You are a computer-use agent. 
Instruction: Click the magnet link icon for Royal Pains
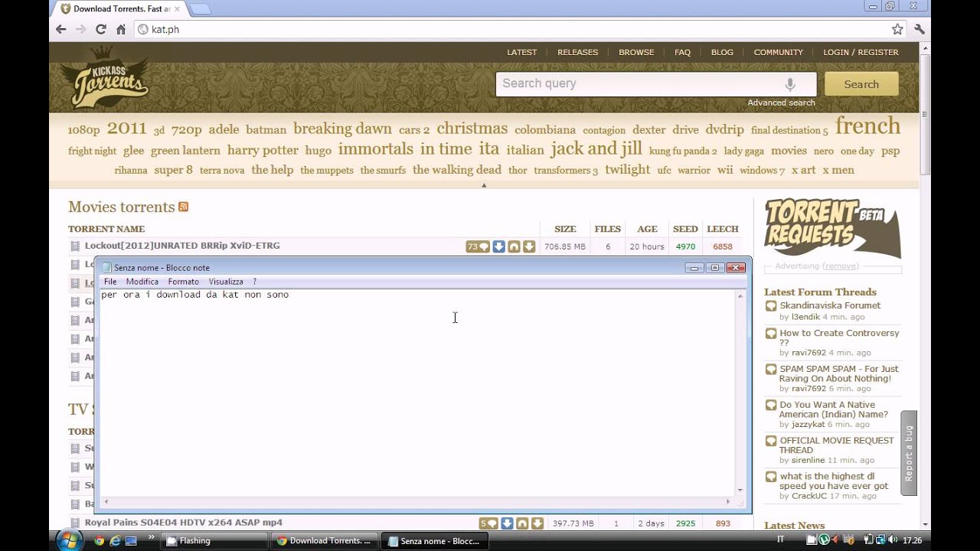[x=522, y=523]
